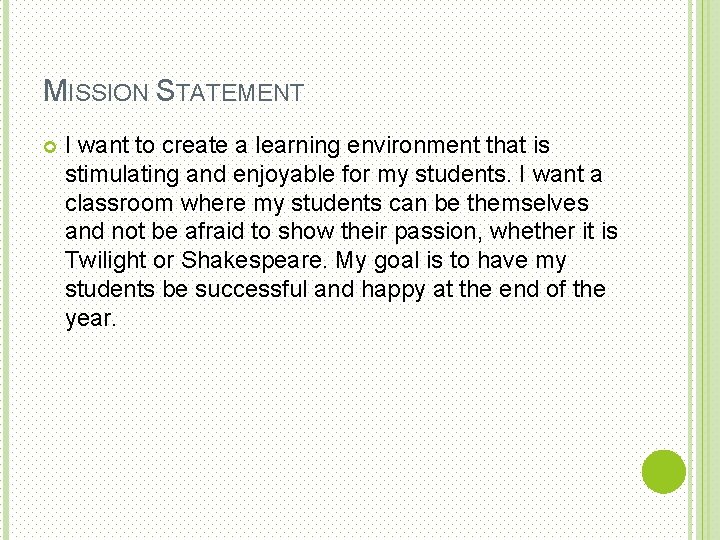Click the word successful in the text

(251, 290)
